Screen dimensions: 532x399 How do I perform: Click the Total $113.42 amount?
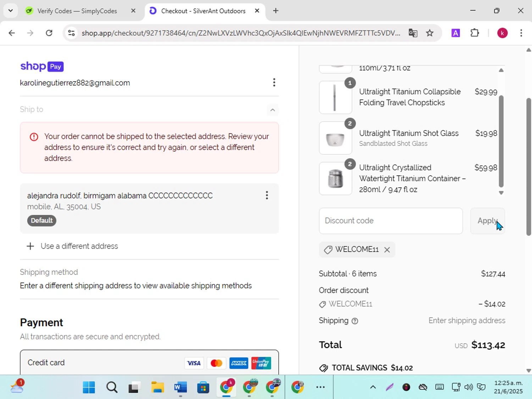click(x=488, y=345)
